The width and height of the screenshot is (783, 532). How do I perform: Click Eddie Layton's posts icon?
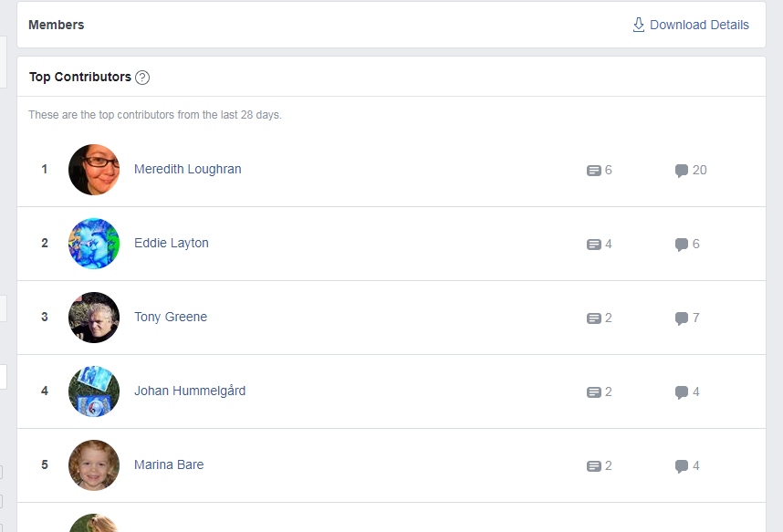593,245
